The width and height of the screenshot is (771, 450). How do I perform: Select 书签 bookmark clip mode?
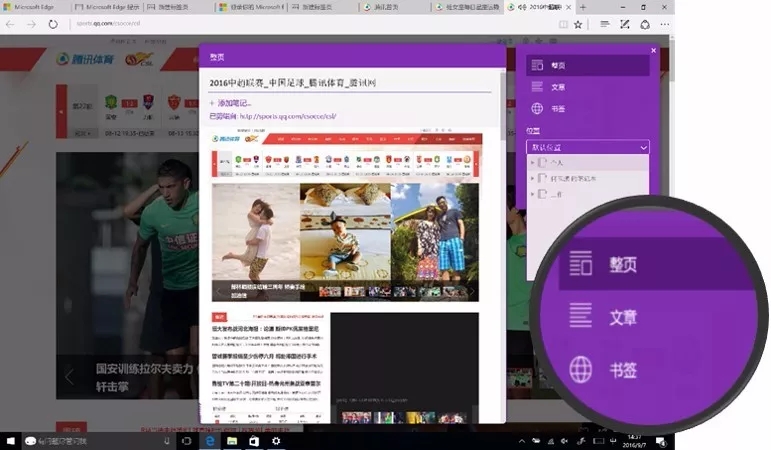[x=588, y=108]
